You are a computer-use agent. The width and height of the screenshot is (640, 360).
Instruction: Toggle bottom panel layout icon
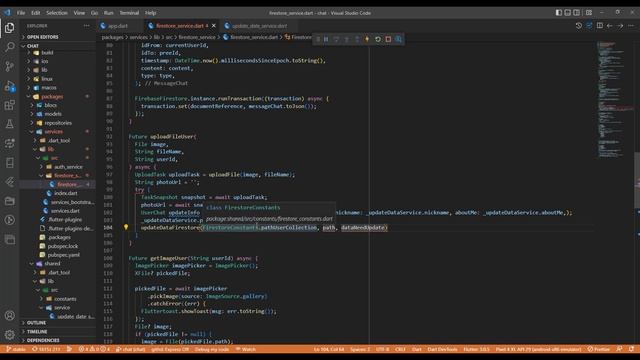568,13
